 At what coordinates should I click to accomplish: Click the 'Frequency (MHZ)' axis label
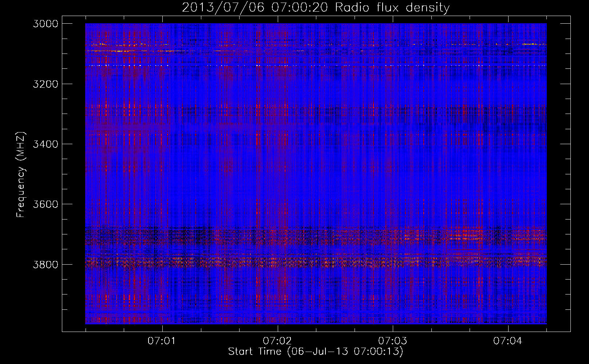(x=21, y=175)
